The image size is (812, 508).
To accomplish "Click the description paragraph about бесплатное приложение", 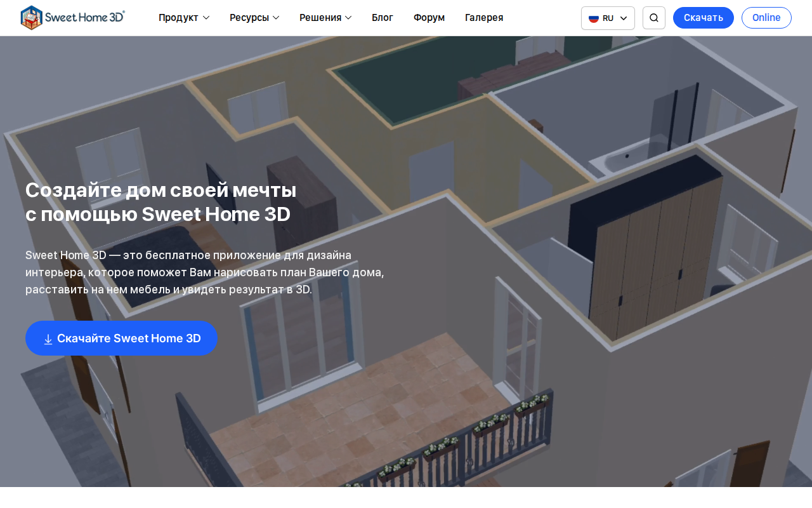I will pyautogui.click(x=205, y=272).
